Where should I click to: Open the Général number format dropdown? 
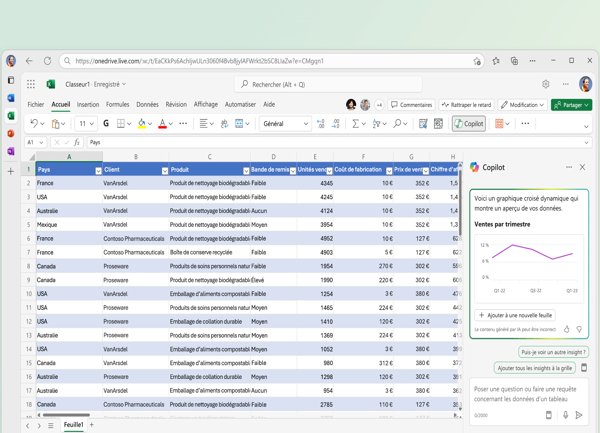[285, 124]
